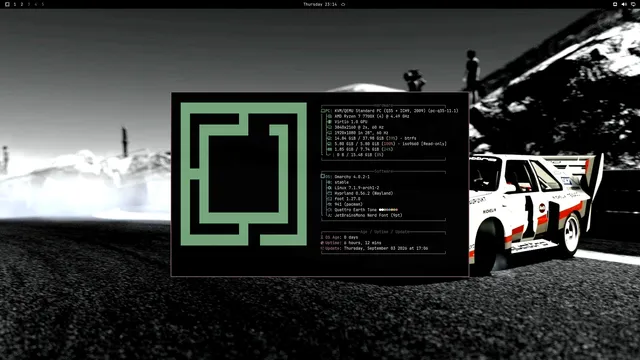The height and width of the screenshot is (360, 640).
Task: Switch to workspace 3
Action: [x=29, y=4]
